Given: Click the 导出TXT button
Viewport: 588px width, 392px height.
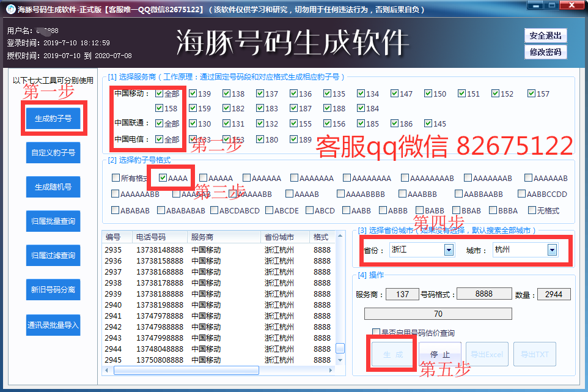Looking at the screenshot, I should coord(535,354).
